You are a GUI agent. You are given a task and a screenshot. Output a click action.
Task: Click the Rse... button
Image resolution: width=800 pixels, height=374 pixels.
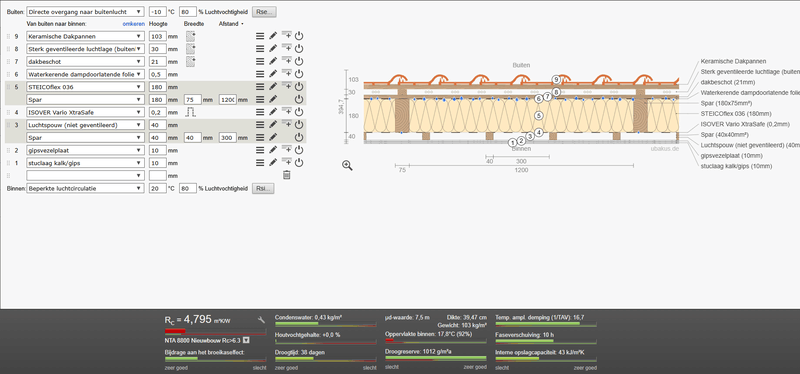(264, 12)
